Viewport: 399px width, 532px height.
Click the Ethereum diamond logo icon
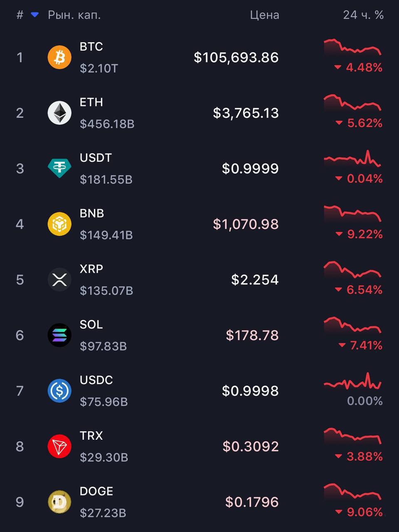(59, 113)
